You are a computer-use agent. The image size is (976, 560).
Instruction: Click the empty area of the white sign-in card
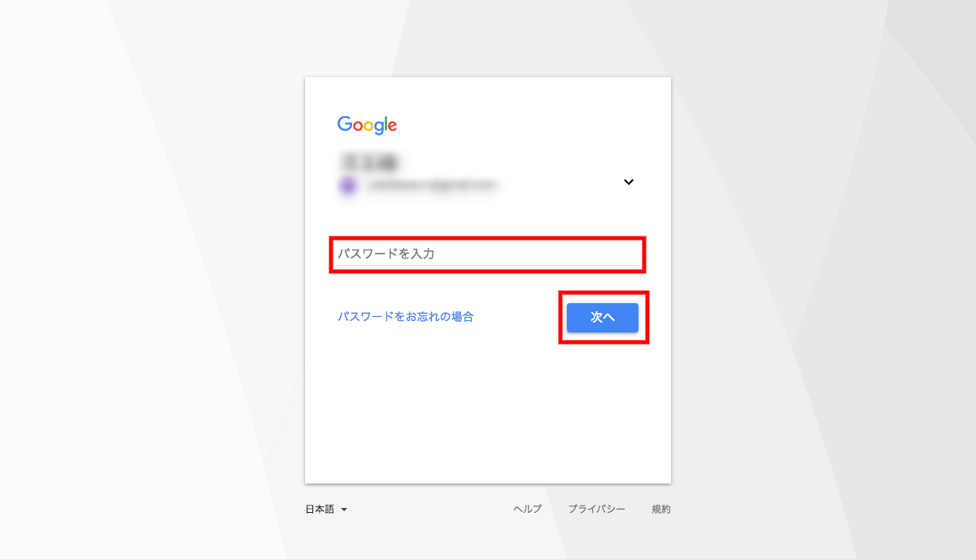[488, 406]
